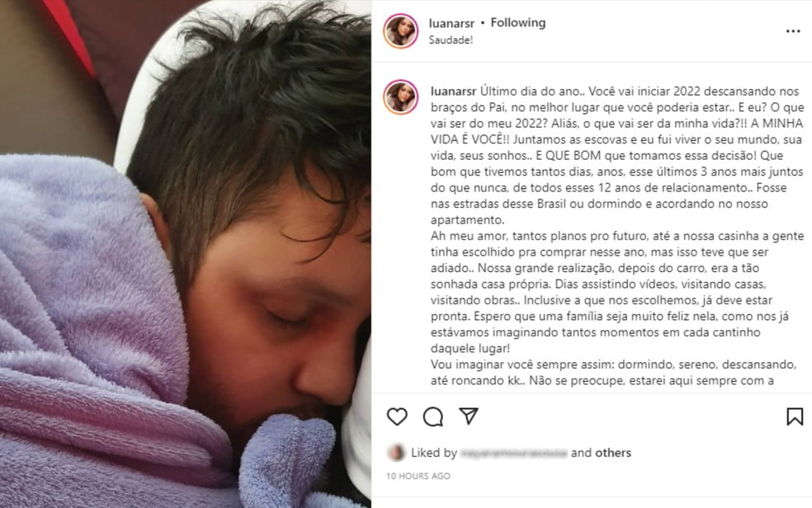This screenshot has height=508, width=812.
Task: Click 'Liked by' text label
Action: click(434, 453)
